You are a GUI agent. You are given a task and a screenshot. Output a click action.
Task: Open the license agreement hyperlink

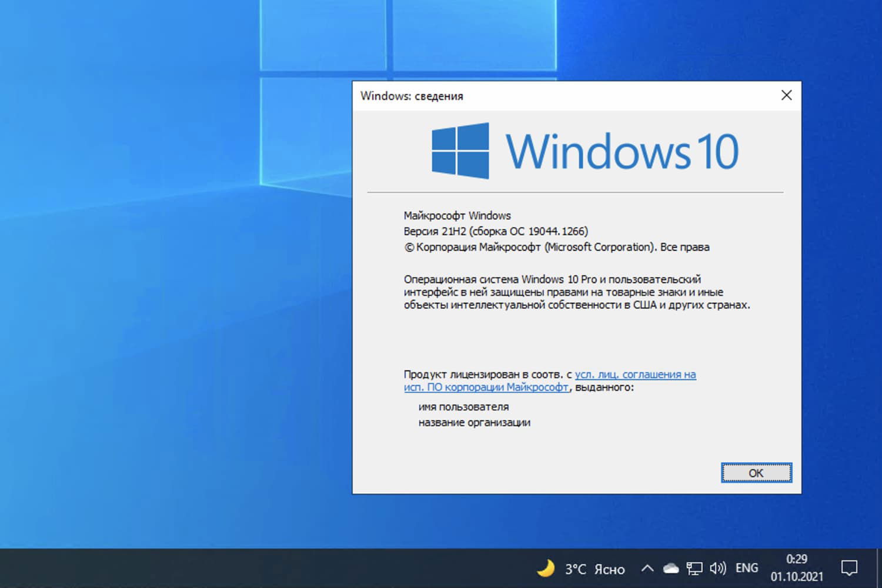pyautogui.click(x=635, y=374)
